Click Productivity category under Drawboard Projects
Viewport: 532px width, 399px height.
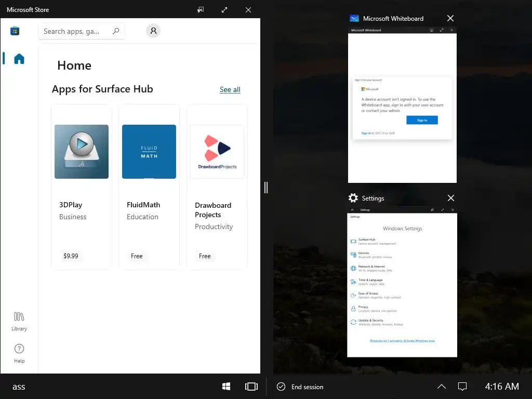click(214, 227)
